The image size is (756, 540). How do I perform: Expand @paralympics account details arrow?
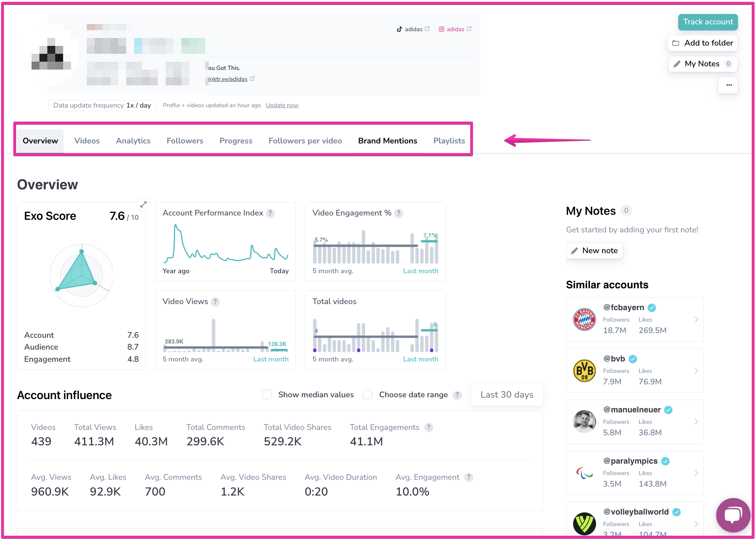tap(696, 473)
